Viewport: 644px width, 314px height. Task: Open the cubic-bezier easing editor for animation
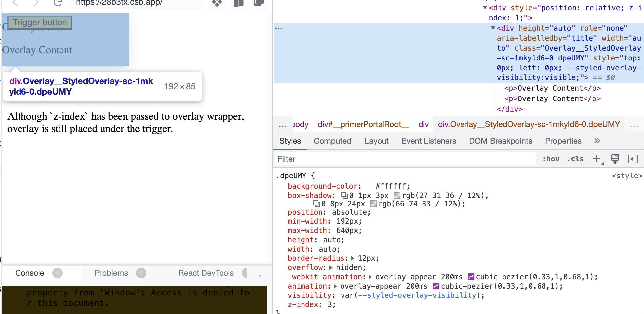[x=436, y=286]
